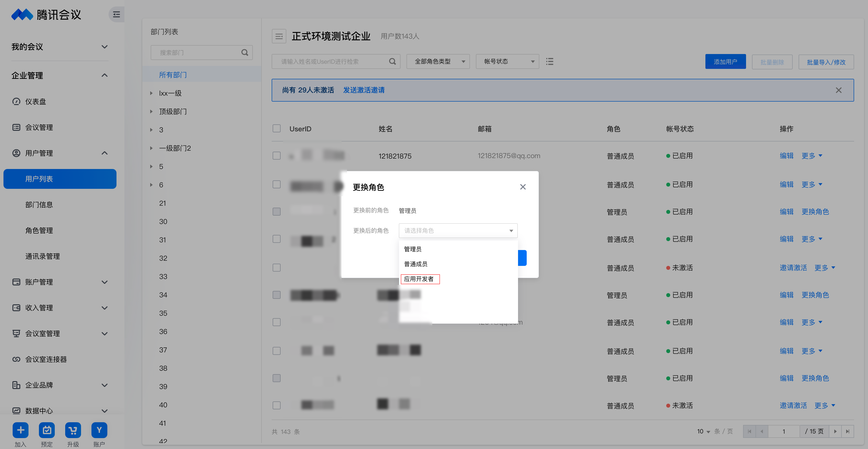Open the 请选择角色 dropdown

(x=458, y=231)
